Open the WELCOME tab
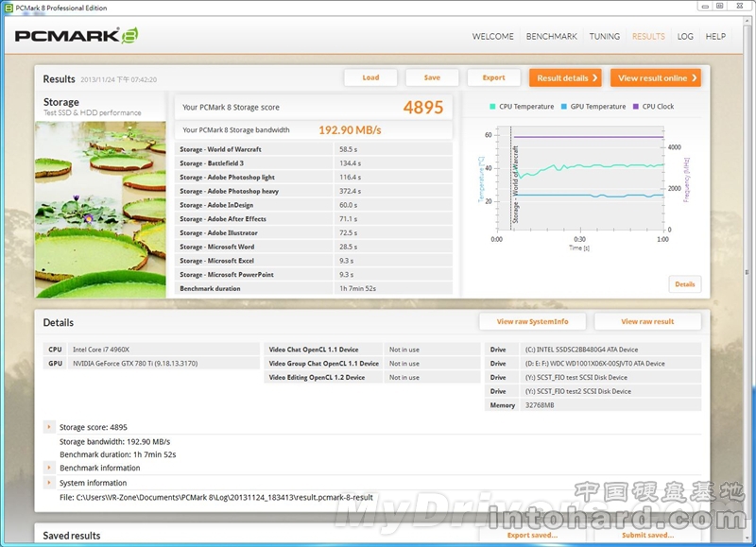 coord(492,36)
